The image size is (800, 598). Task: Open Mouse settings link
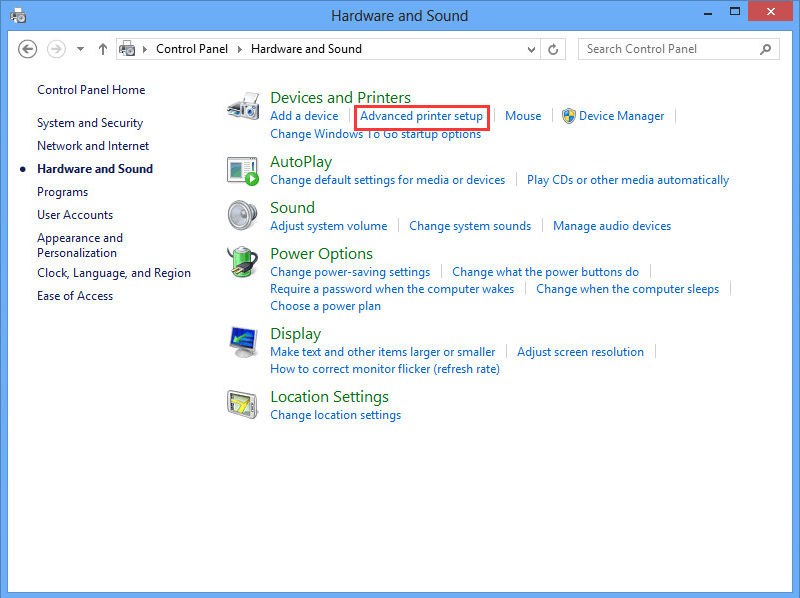coord(523,116)
